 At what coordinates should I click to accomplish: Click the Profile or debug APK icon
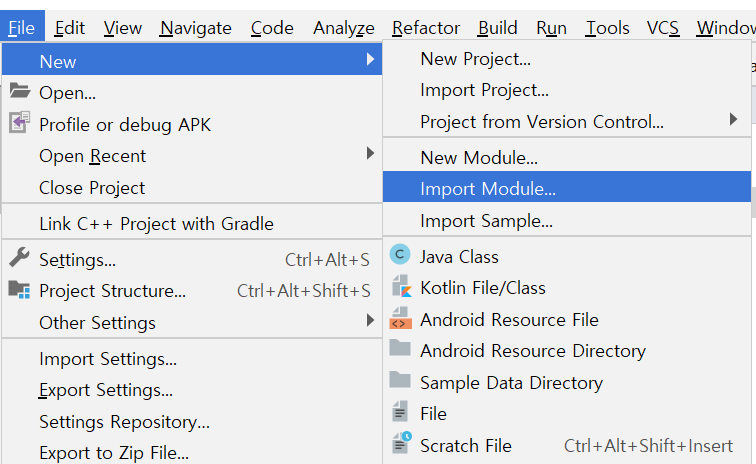point(19,123)
